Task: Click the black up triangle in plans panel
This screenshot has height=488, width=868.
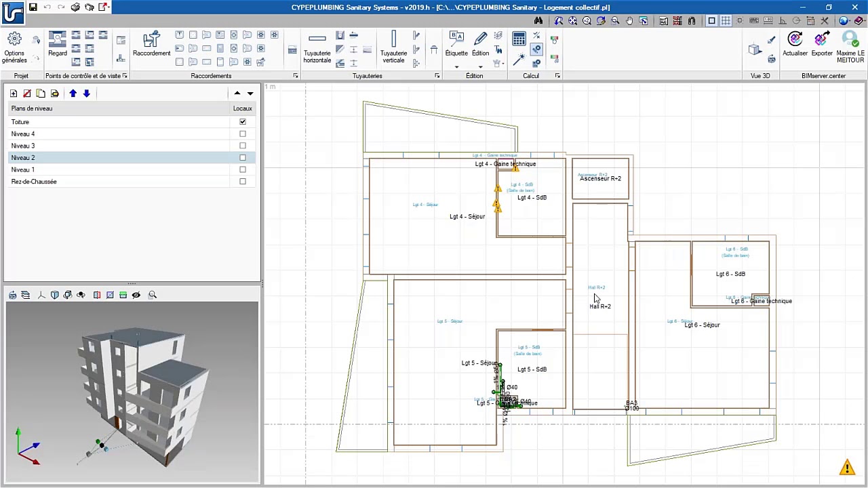Action: 237,94
